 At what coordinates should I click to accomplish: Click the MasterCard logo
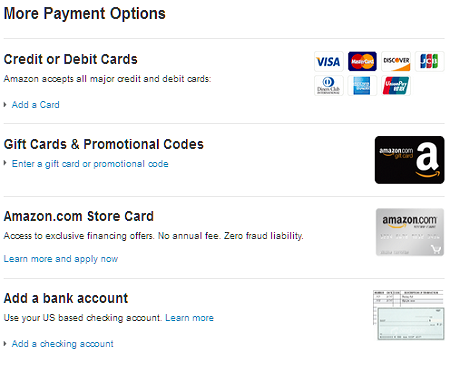coord(362,61)
